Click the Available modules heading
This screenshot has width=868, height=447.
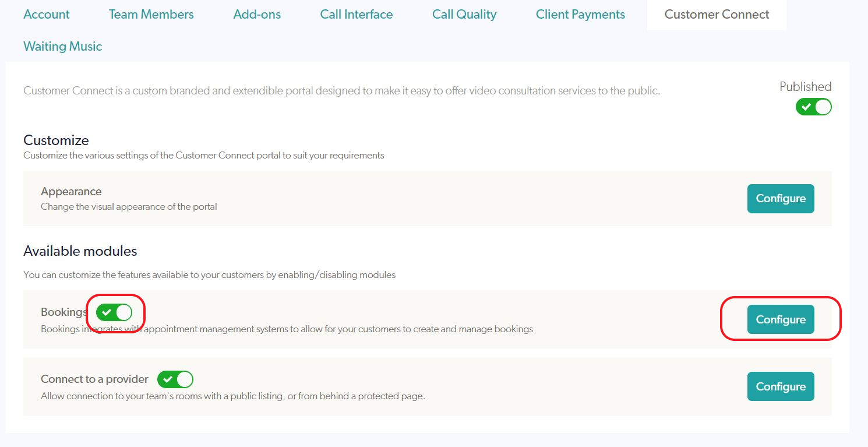(80, 251)
